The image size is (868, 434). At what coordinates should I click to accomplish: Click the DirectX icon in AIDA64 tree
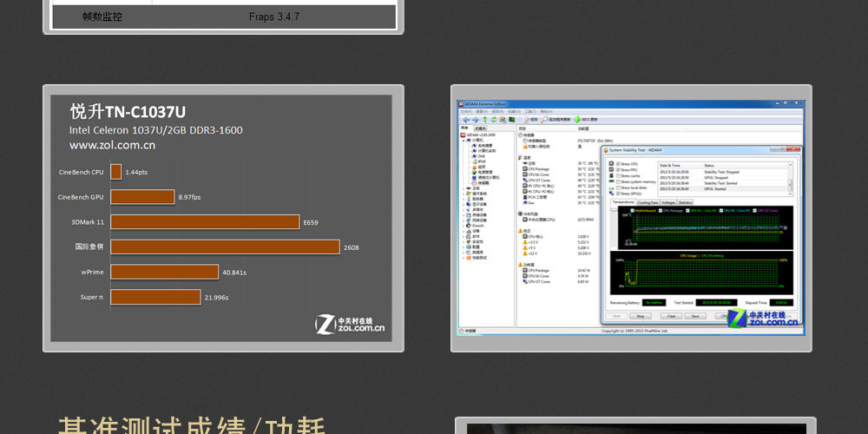(x=469, y=226)
